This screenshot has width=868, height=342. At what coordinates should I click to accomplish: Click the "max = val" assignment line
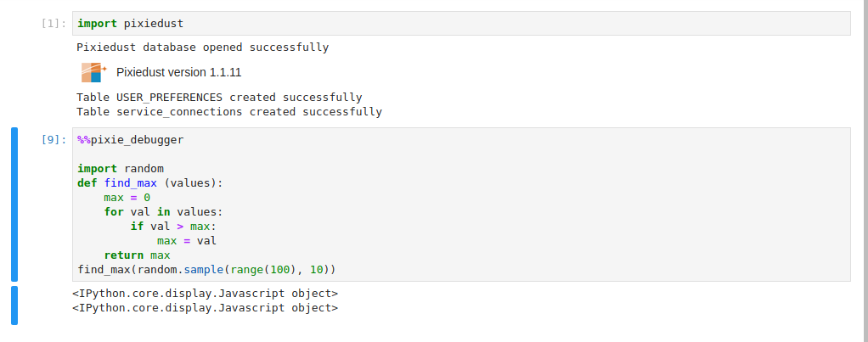pyautogui.click(x=187, y=240)
